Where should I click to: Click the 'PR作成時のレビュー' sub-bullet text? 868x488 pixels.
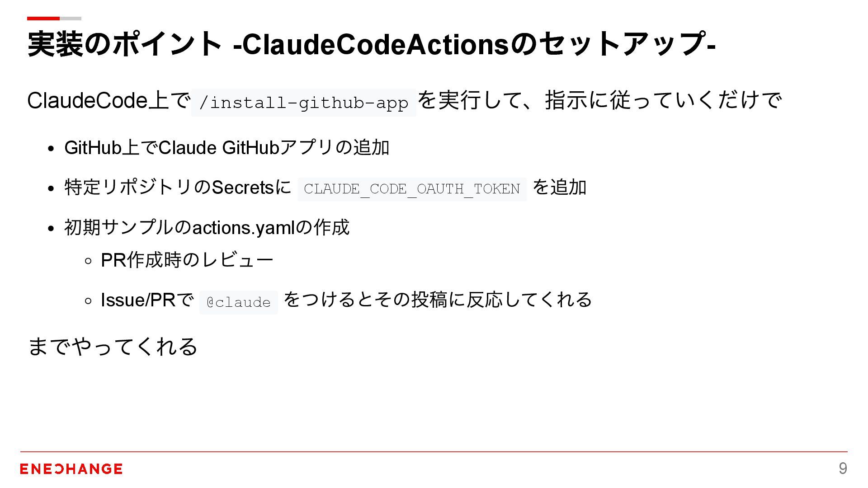point(187,260)
